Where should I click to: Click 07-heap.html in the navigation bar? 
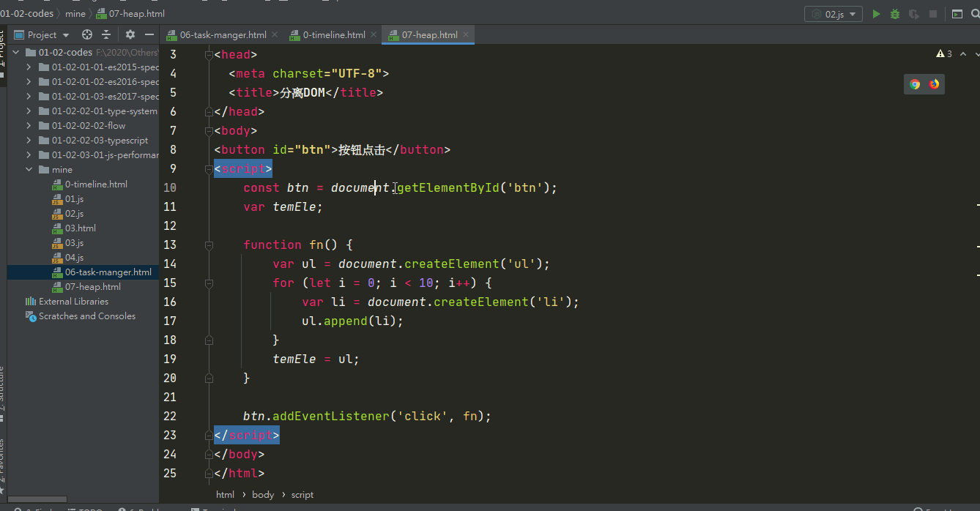click(131, 14)
